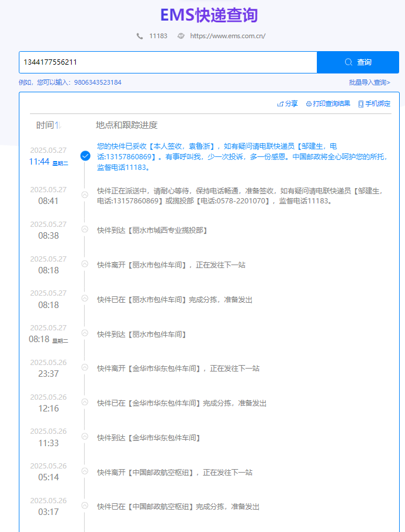Toggle the sort arrows next to 时间
The width and height of the screenshot is (405, 532).
[x=58, y=125]
